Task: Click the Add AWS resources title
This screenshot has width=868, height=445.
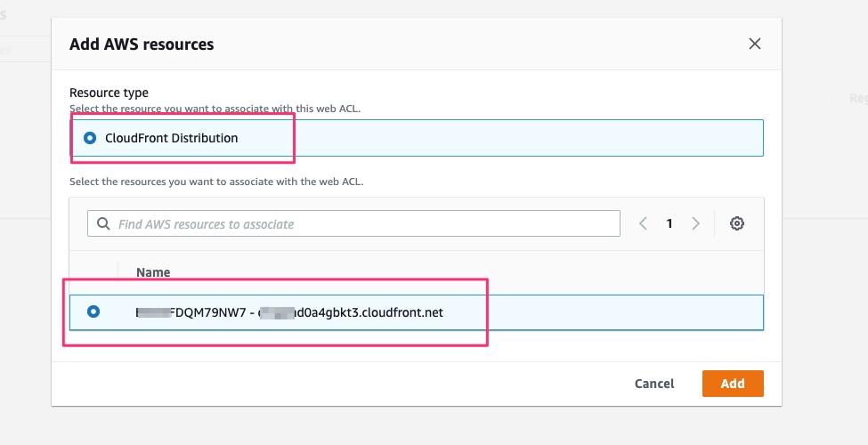Action: click(142, 44)
